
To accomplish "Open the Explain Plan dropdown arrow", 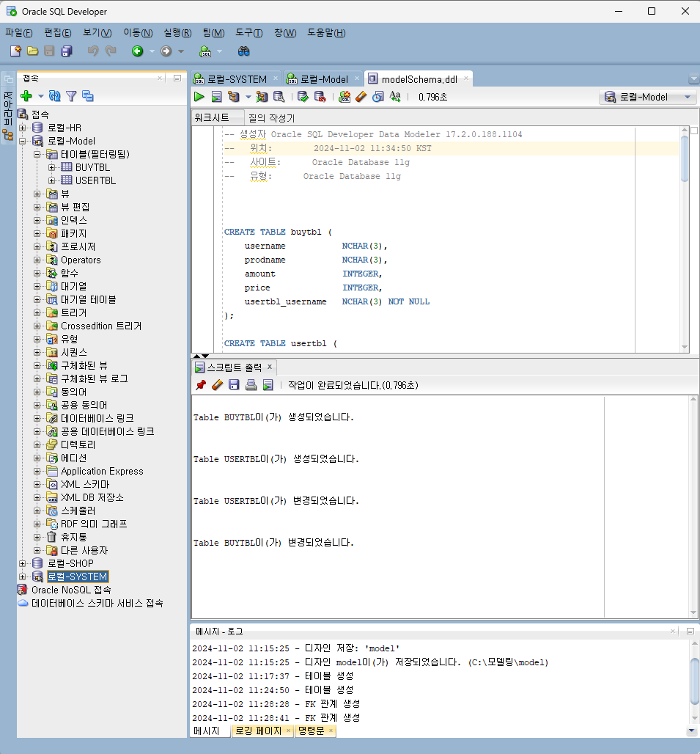I will point(248,97).
